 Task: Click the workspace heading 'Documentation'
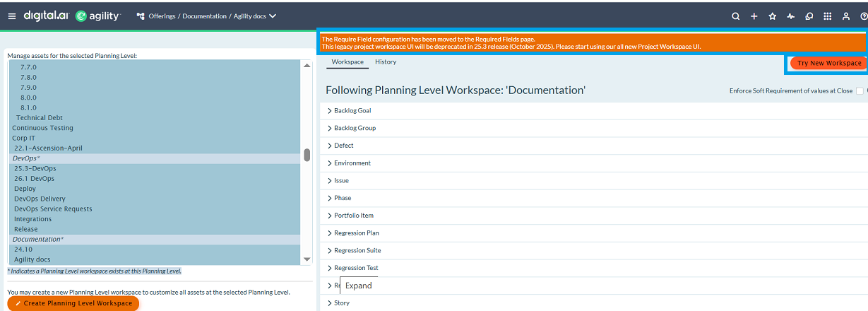click(x=456, y=90)
